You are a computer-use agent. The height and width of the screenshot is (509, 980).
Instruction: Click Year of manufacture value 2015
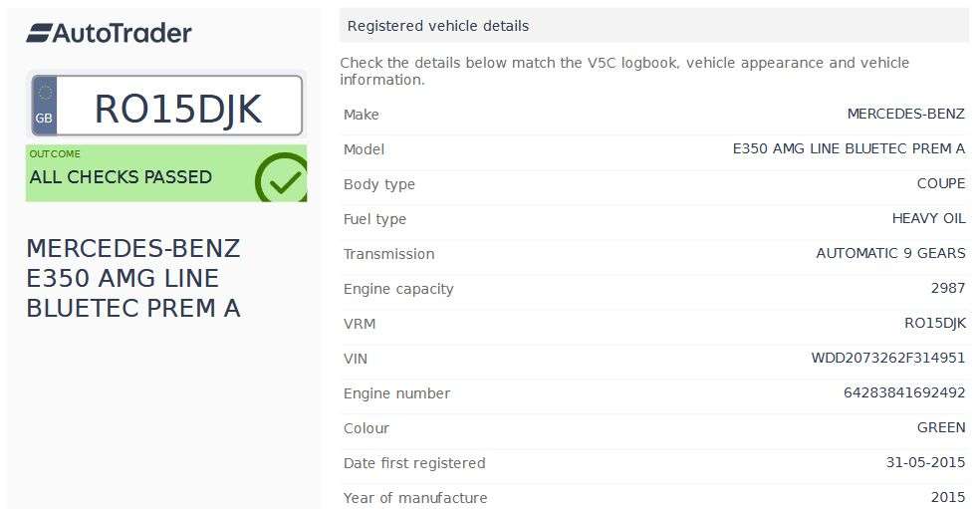(x=947, y=497)
